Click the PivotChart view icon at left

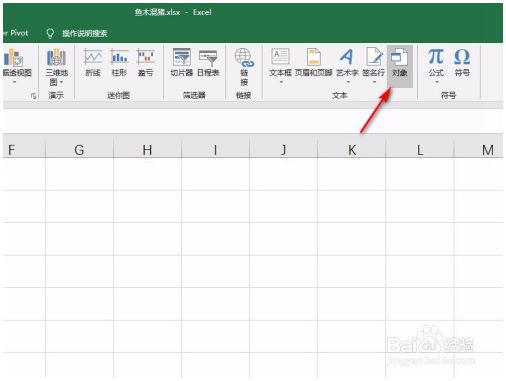tap(14, 59)
